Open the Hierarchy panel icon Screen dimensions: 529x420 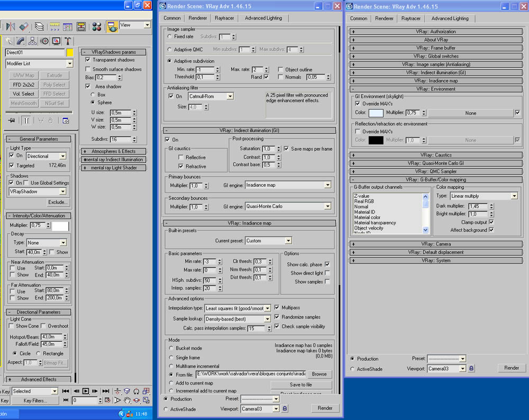(32, 41)
